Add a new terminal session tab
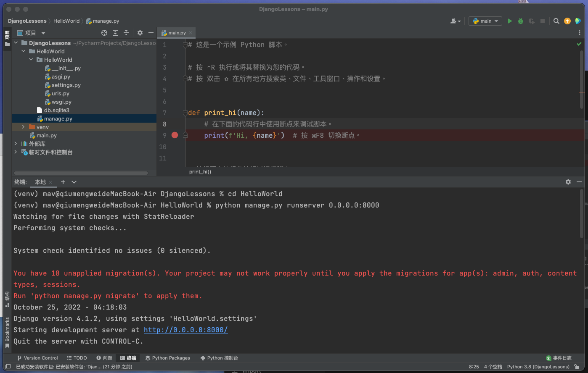The image size is (588, 373). tap(63, 182)
